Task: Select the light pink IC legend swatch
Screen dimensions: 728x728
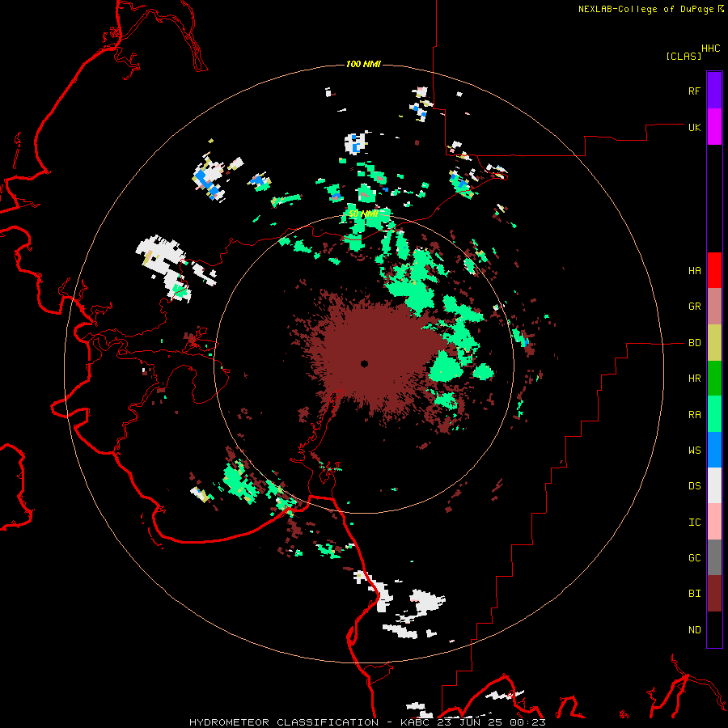Action: pyautogui.click(x=714, y=522)
